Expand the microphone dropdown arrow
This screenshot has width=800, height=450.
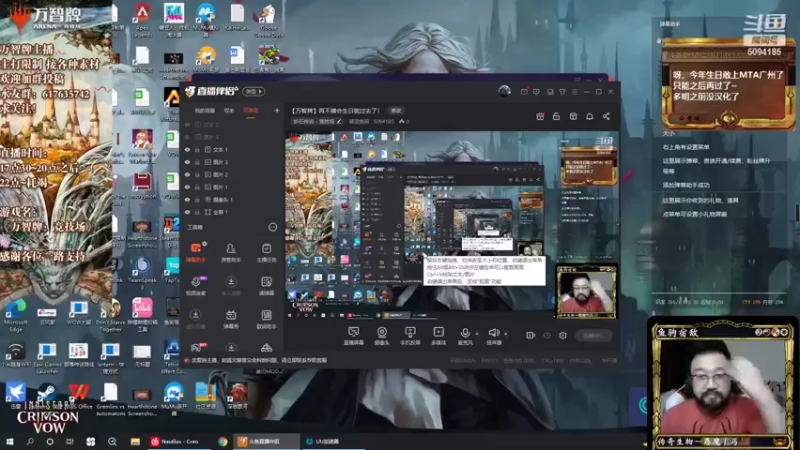[x=477, y=334]
